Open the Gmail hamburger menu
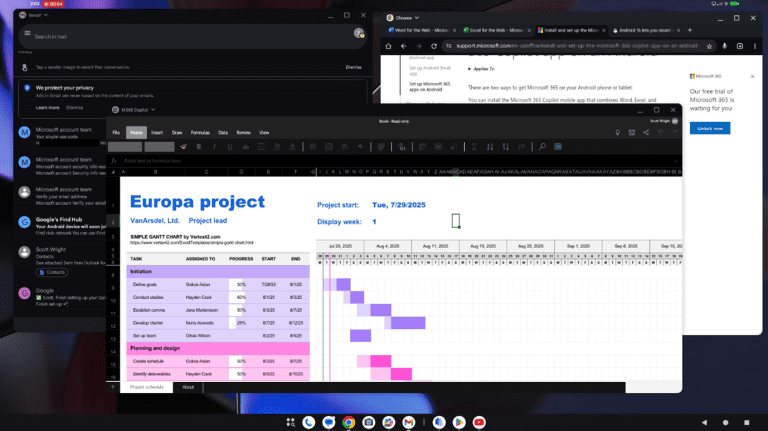 27,33
